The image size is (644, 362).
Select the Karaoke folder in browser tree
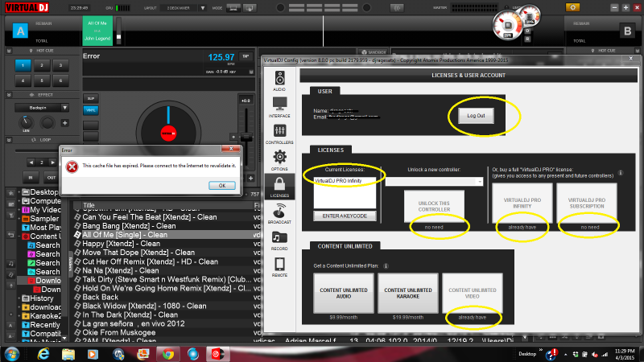42,315
